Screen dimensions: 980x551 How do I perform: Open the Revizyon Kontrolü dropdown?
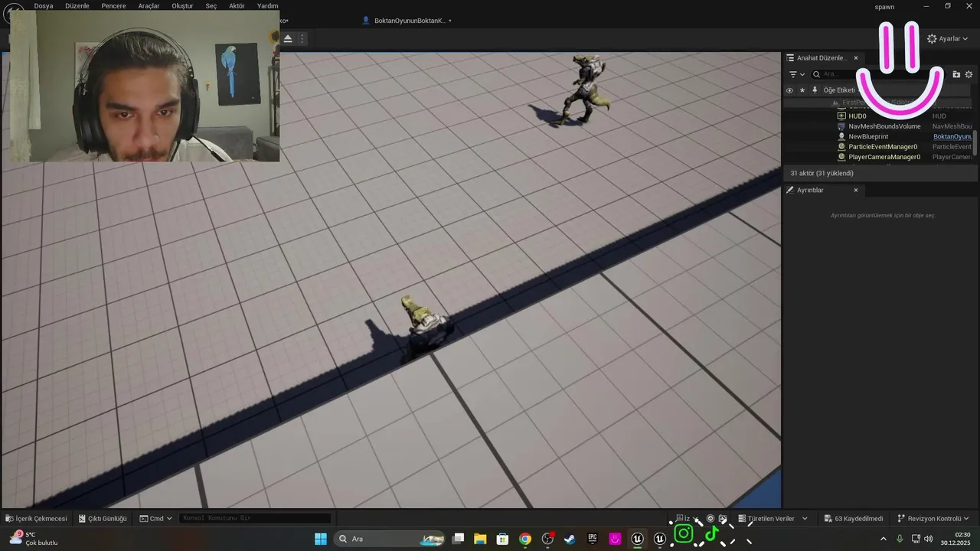[x=933, y=519]
